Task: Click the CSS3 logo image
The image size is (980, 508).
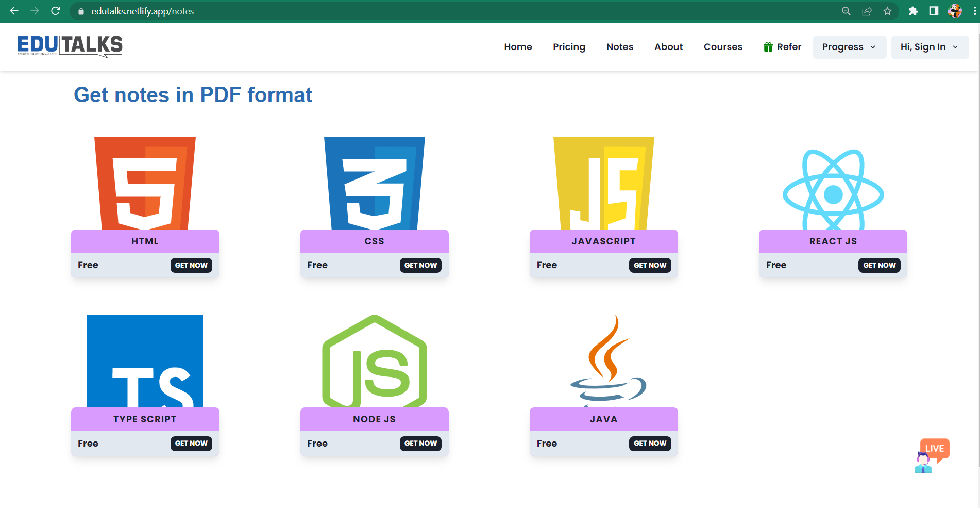Action: point(375,183)
